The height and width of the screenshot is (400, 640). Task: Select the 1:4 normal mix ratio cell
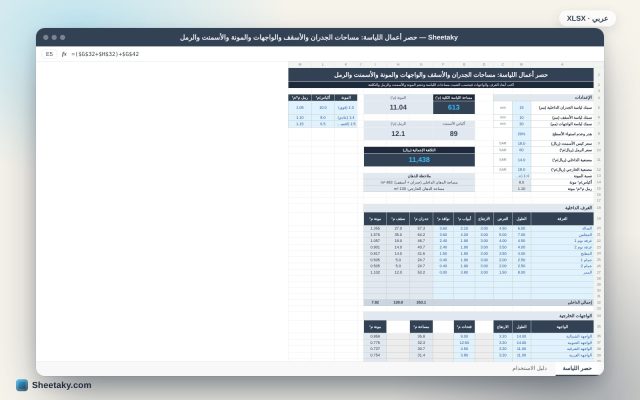(346, 118)
